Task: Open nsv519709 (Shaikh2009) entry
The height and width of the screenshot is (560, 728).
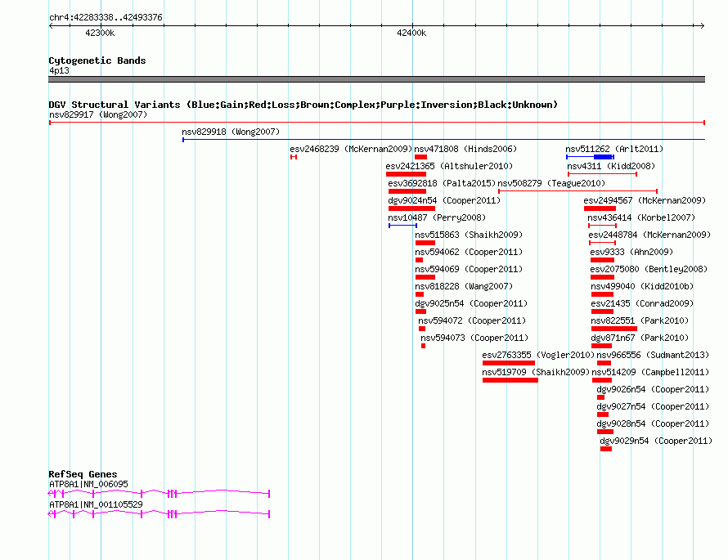Action: point(536,372)
